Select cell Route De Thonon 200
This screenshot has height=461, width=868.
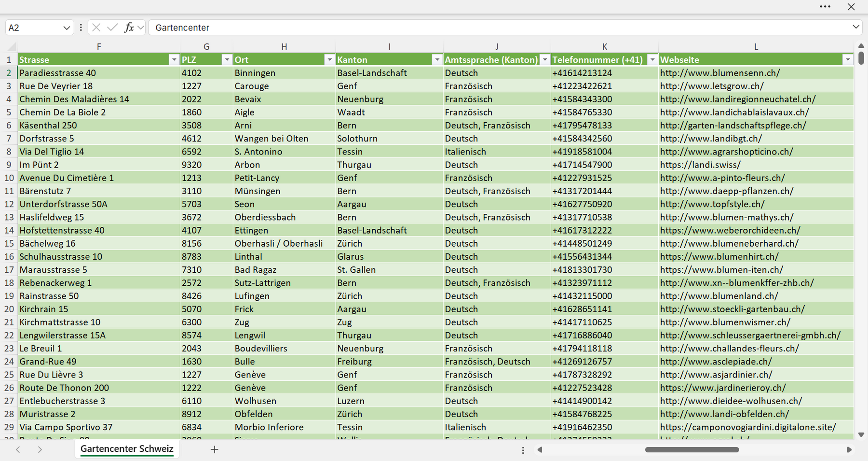pyautogui.click(x=99, y=388)
